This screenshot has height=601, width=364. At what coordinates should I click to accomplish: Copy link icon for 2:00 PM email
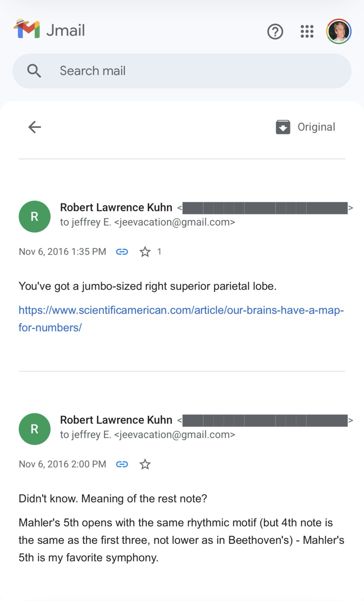[x=122, y=464]
